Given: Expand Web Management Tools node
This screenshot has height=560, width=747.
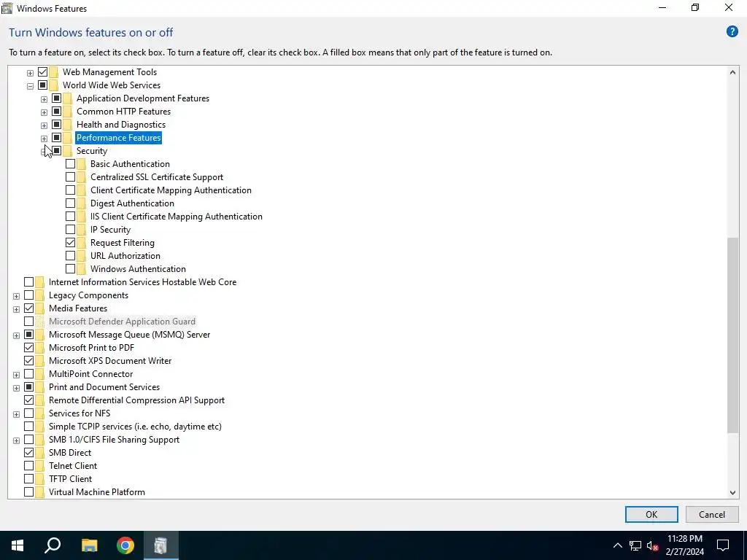Looking at the screenshot, I should tap(30, 73).
